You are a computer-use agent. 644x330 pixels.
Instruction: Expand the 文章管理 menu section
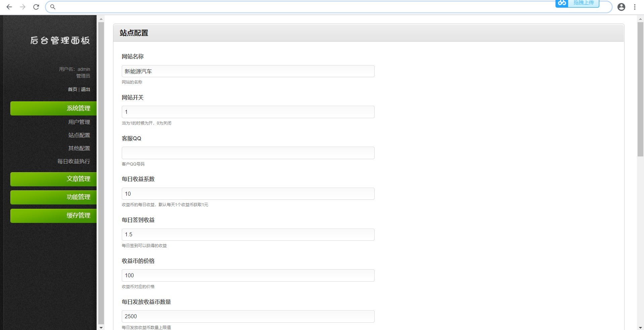click(54, 179)
